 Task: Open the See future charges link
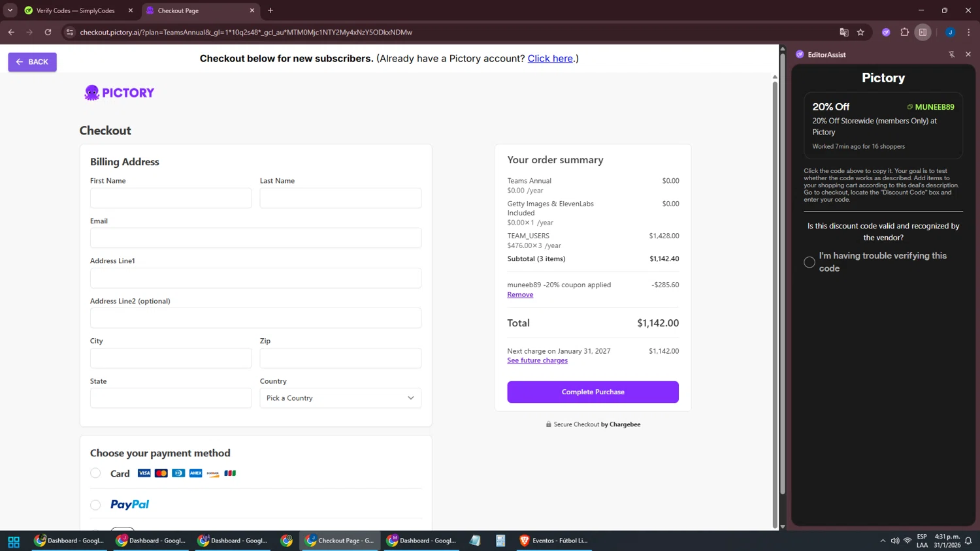pos(537,360)
